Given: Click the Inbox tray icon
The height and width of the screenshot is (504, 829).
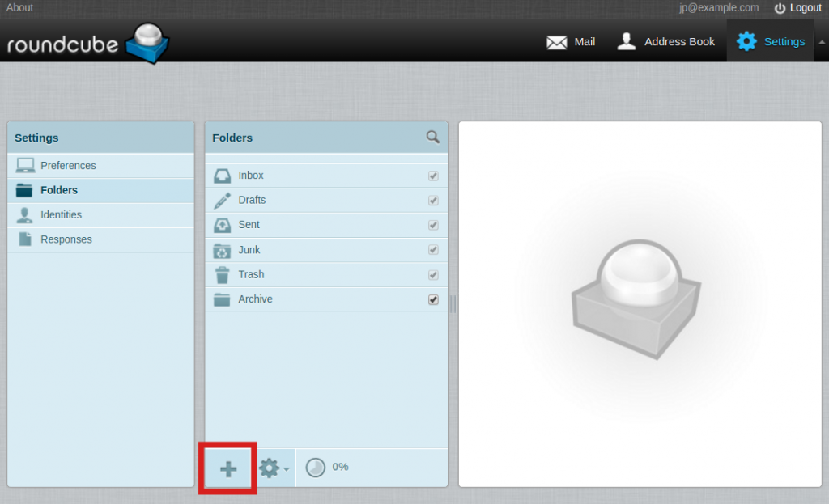Looking at the screenshot, I should 222,176.
